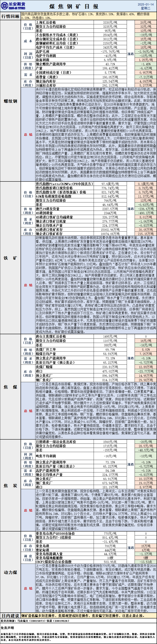Screen dimensions: 157x644
Task: Click the 高炉产能利用率 row label
Action: [x=48, y=470]
